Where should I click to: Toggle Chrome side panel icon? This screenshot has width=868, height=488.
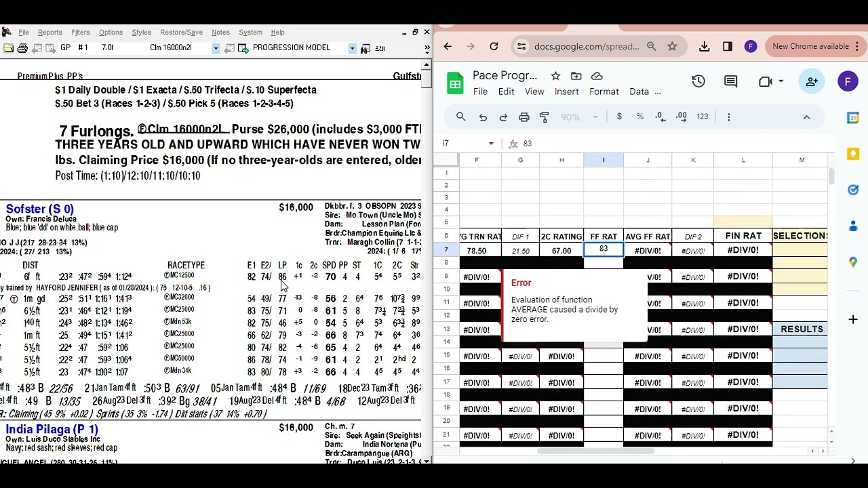[727, 46]
